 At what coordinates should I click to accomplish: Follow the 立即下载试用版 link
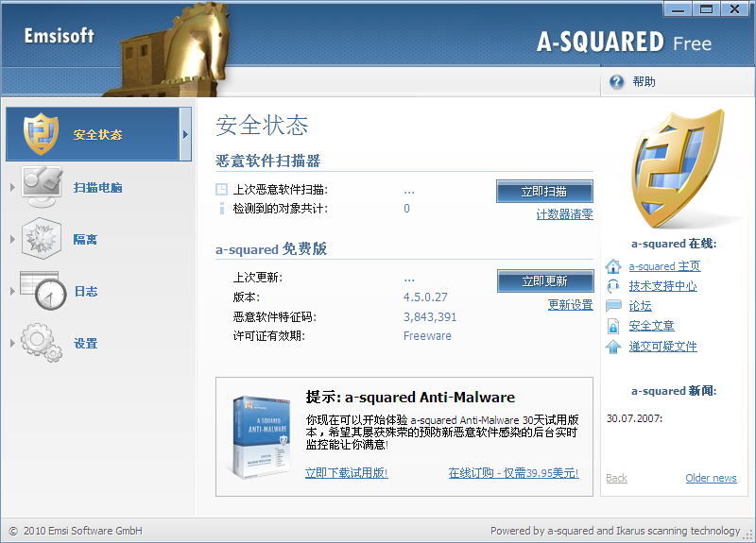(346, 473)
